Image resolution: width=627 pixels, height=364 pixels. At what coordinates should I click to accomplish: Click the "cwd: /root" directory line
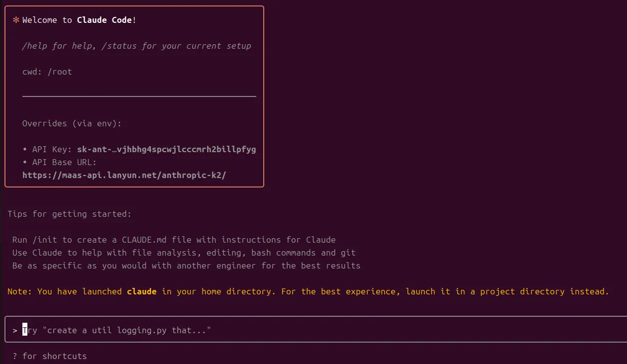[47, 72]
